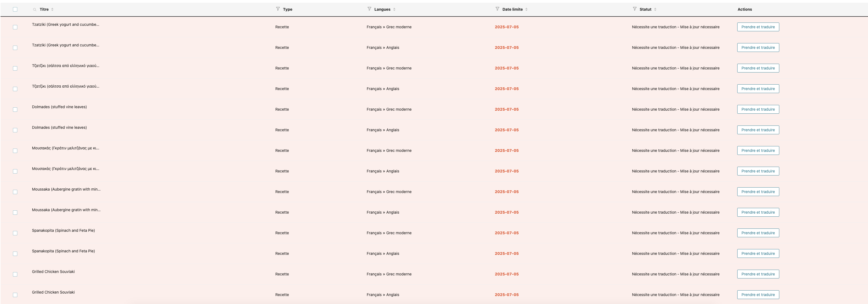Sort by Titre using its sort arrows
The width and height of the screenshot is (868, 304).
coord(52,9)
